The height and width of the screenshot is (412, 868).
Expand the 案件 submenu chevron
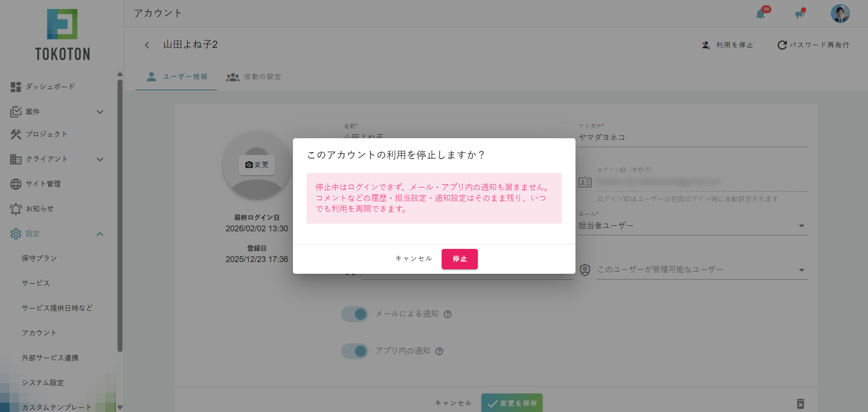click(x=100, y=112)
